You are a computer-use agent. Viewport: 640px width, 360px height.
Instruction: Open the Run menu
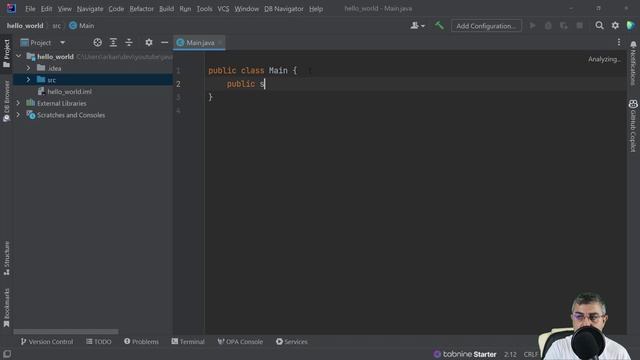tap(185, 9)
